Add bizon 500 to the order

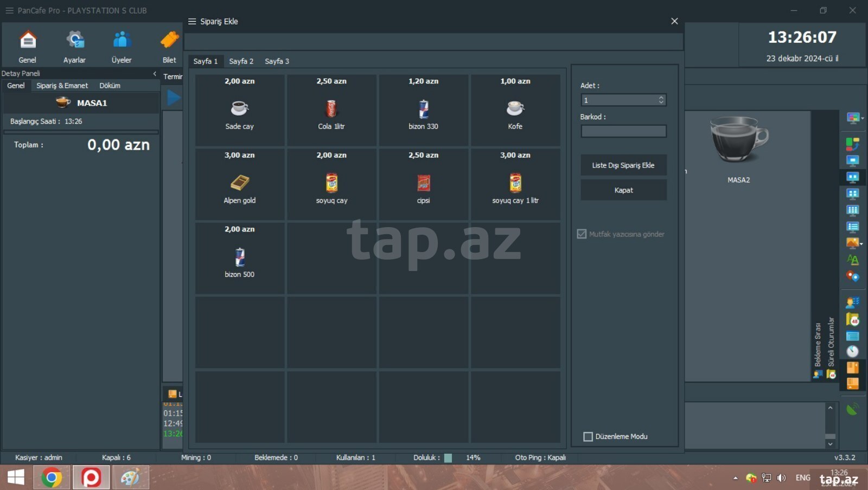(240, 259)
